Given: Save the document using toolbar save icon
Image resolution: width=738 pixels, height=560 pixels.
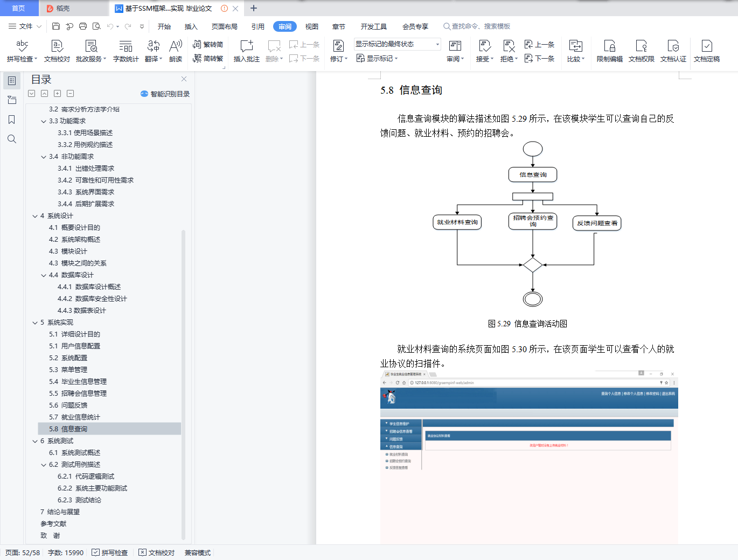Looking at the screenshot, I should click(x=56, y=26).
